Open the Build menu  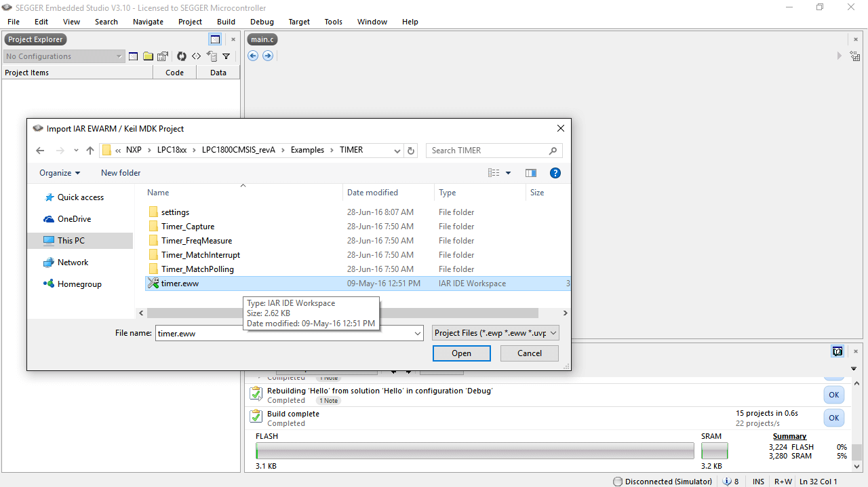coord(226,22)
